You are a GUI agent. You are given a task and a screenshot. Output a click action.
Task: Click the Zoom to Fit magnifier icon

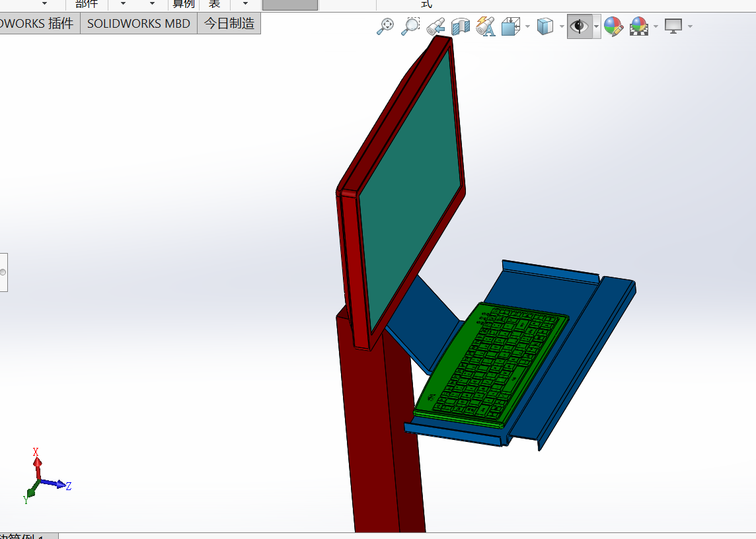coord(385,26)
